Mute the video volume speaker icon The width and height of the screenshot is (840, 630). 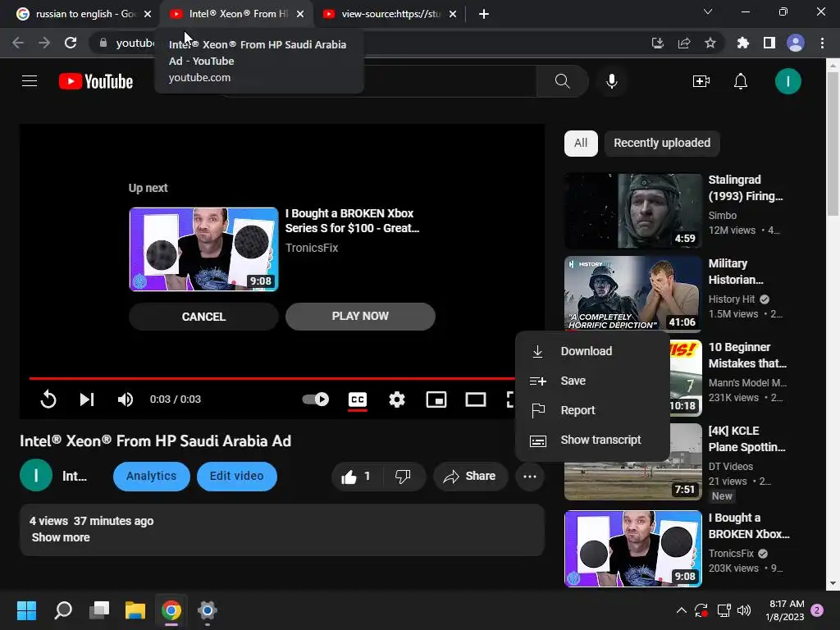(x=126, y=399)
